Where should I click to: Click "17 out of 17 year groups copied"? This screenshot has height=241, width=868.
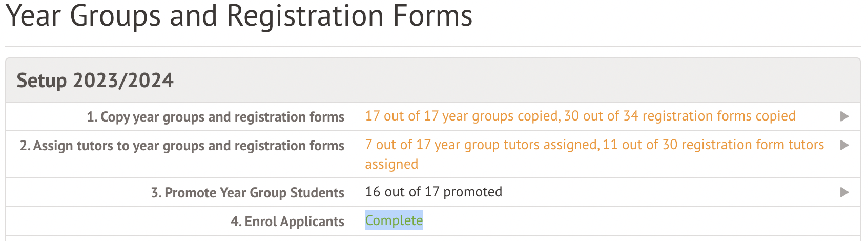click(x=462, y=116)
